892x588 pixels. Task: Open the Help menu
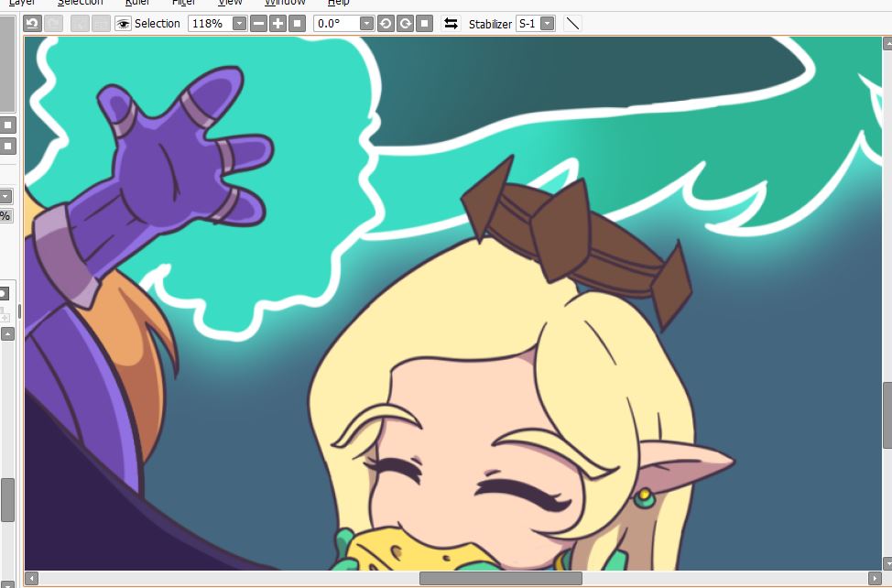click(339, 3)
